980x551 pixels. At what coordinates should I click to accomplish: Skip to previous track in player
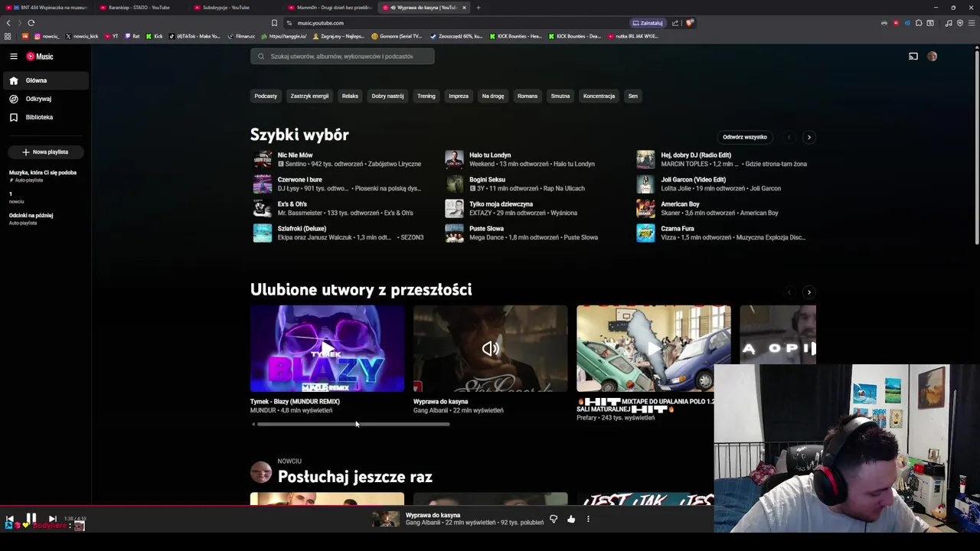tap(10, 519)
